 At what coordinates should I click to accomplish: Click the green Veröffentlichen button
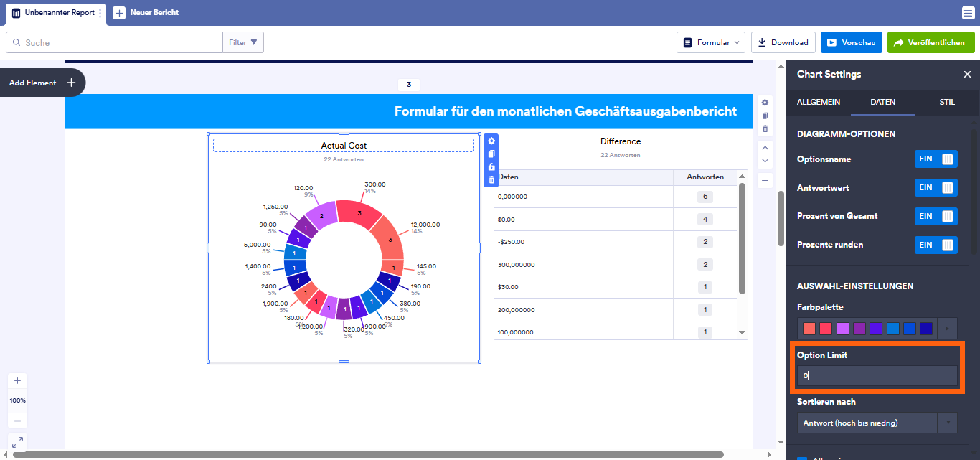pyautogui.click(x=930, y=42)
